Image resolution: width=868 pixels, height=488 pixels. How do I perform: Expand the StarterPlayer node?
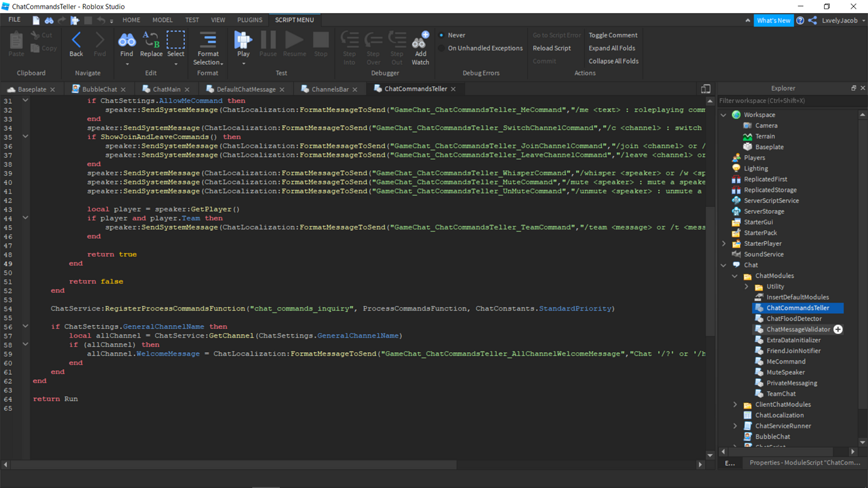(x=723, y=243)
